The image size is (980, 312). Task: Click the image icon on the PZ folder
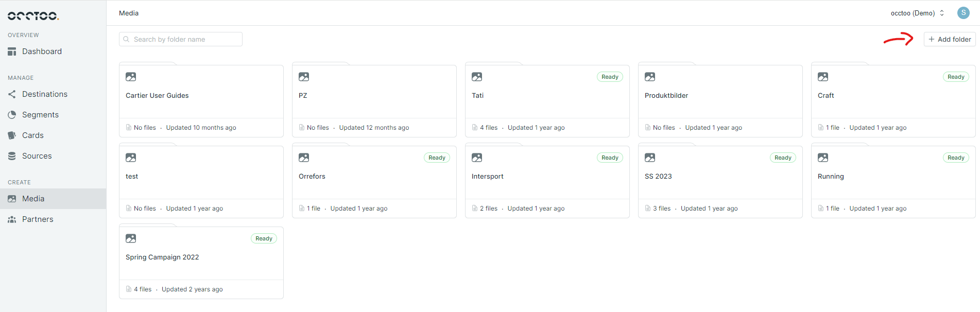[304, 77]
